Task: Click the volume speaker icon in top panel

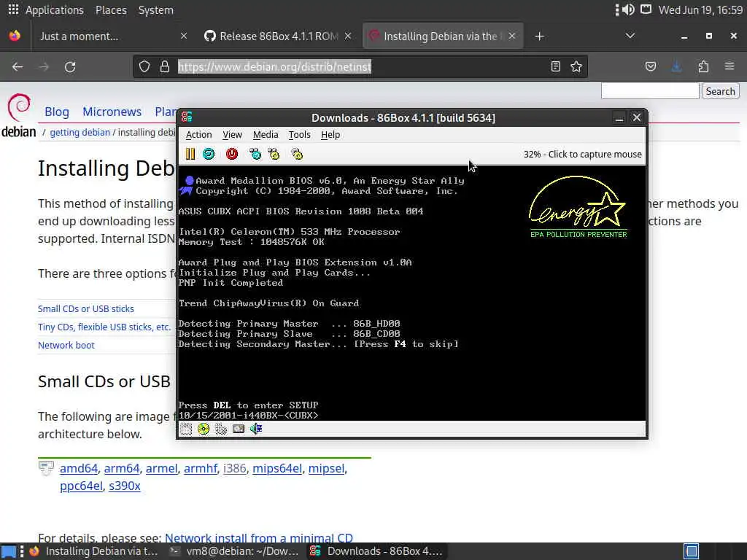Action: [x=628, y=10]
